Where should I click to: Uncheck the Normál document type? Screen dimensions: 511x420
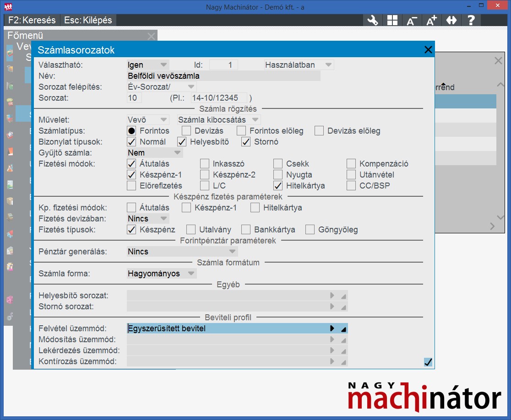[x=131, y=142]
